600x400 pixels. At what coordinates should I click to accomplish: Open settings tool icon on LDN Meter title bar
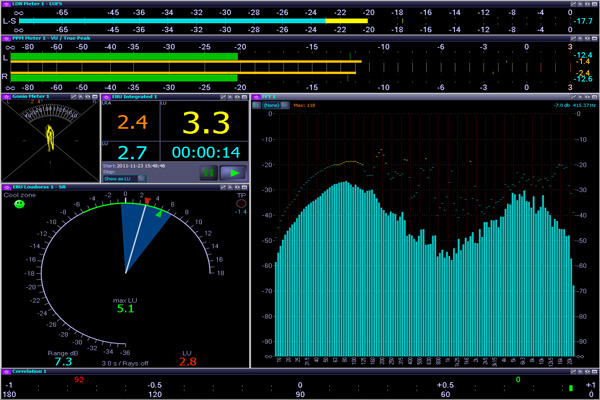pyautogui.click(x=573, y=4)
